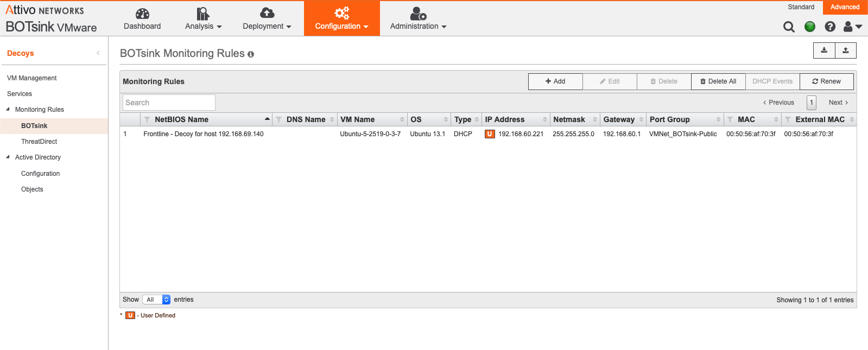This screenshot has height=350, width=868.
Task: Open the user account dropdown
Action: click(853, 27)
